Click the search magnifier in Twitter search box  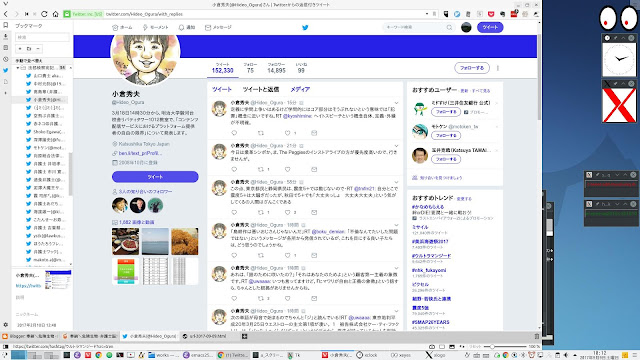click(449, 27)
